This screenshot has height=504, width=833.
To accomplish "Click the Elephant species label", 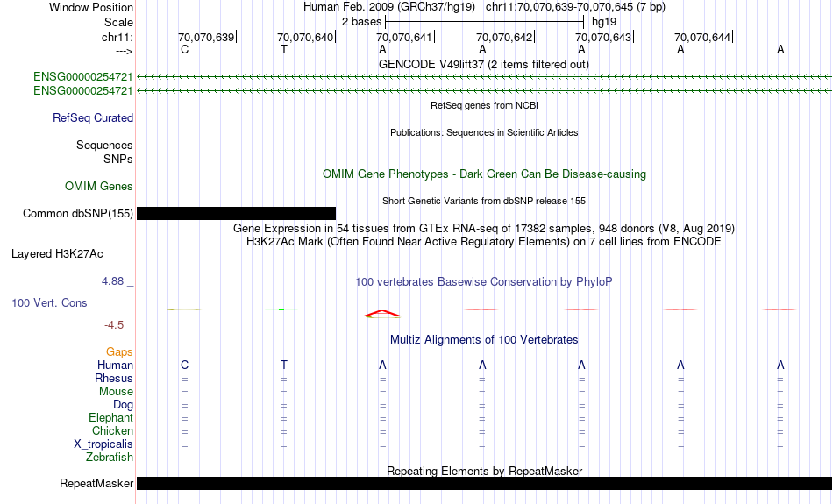I will pyautogui.click(x=110, y=418).
